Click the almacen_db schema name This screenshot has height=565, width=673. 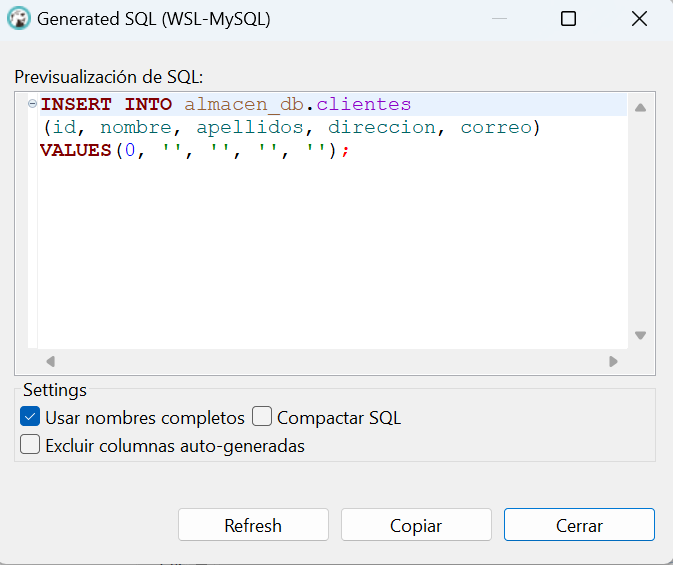click(244, 104)
